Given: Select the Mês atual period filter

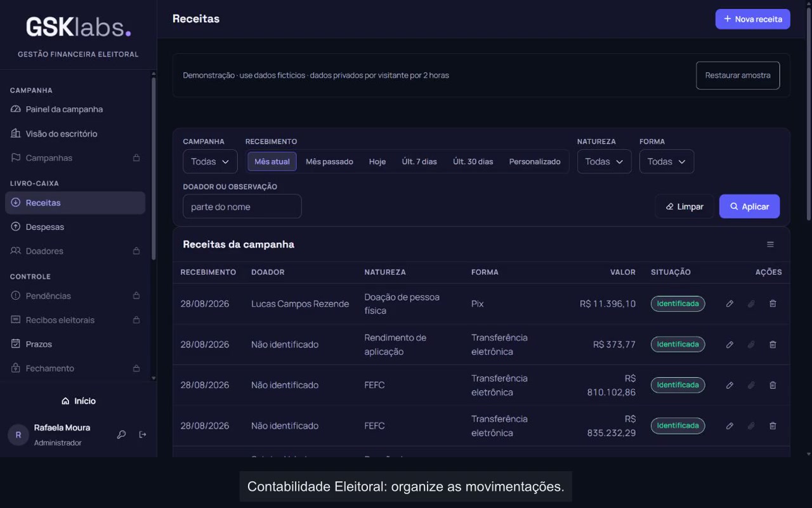Looking at the screenshot, I should [x=272, y=161].
